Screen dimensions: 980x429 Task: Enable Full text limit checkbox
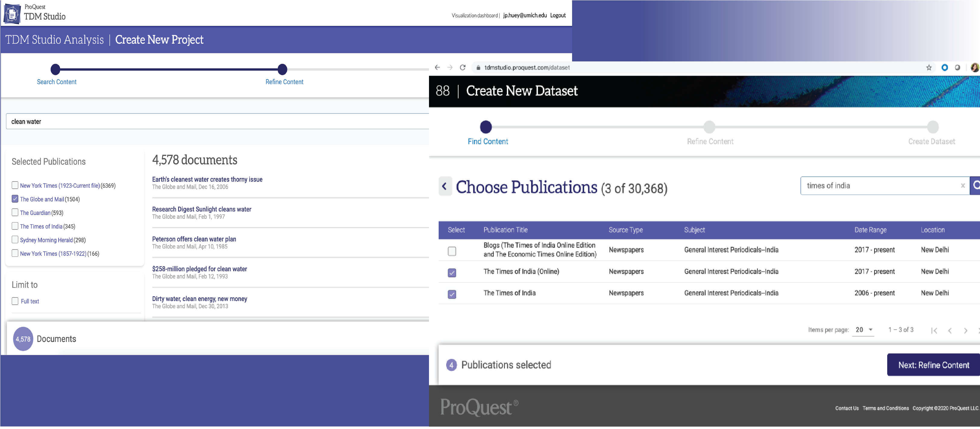click(15, 301)
